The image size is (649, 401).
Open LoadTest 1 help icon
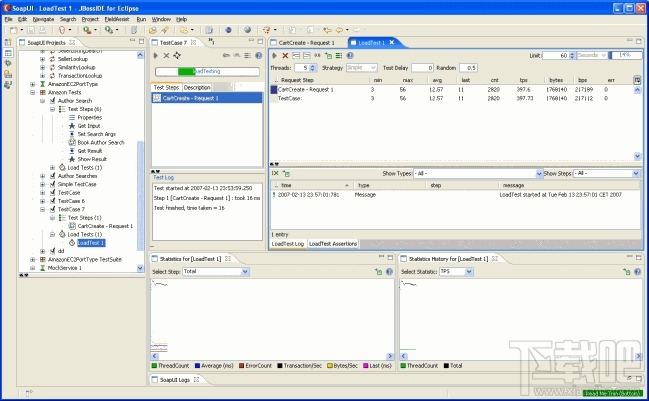pos(350,55)
